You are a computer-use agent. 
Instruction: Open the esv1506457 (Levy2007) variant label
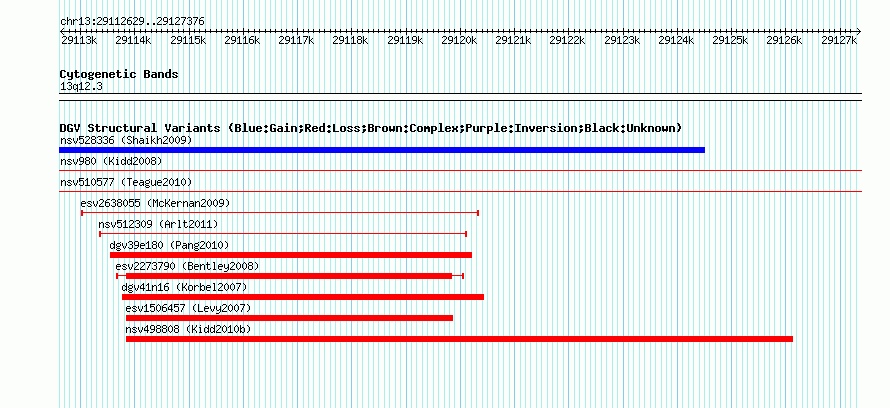[x=188, y=308]
